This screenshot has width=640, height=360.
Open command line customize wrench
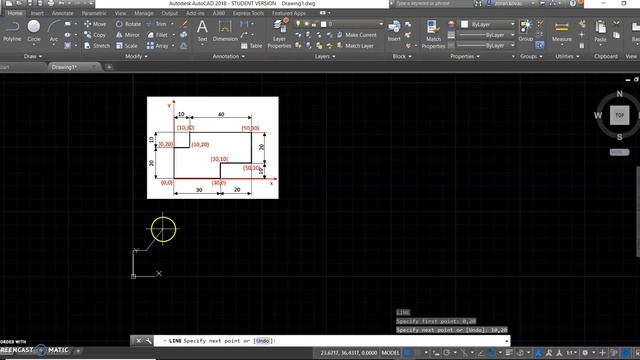coord(148,340)
